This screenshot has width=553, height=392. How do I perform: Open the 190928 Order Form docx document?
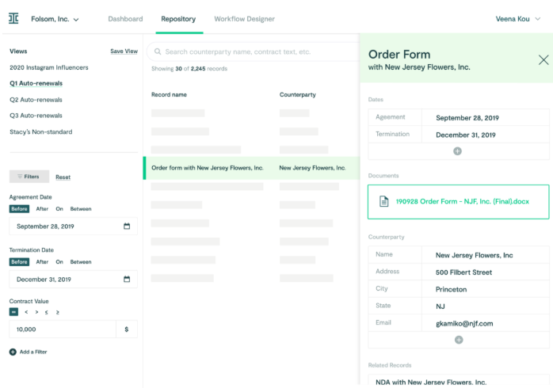click(x=461, y=201)
